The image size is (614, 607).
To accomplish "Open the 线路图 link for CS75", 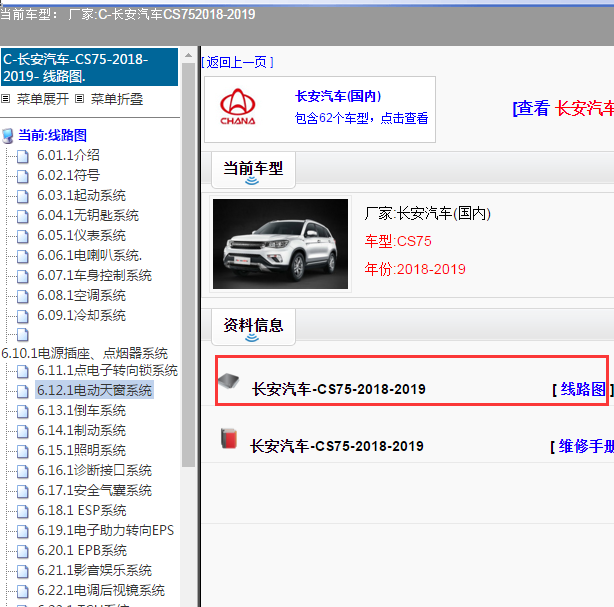I will pyautogui.click(x=582, y=389).
